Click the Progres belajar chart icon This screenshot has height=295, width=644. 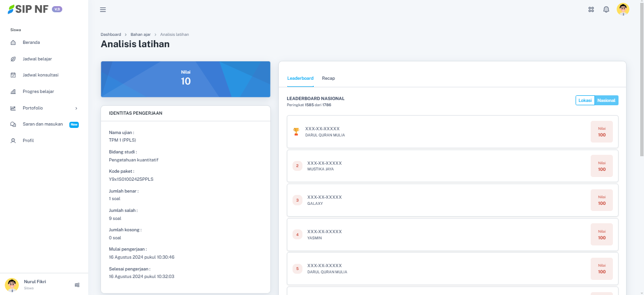13,92
